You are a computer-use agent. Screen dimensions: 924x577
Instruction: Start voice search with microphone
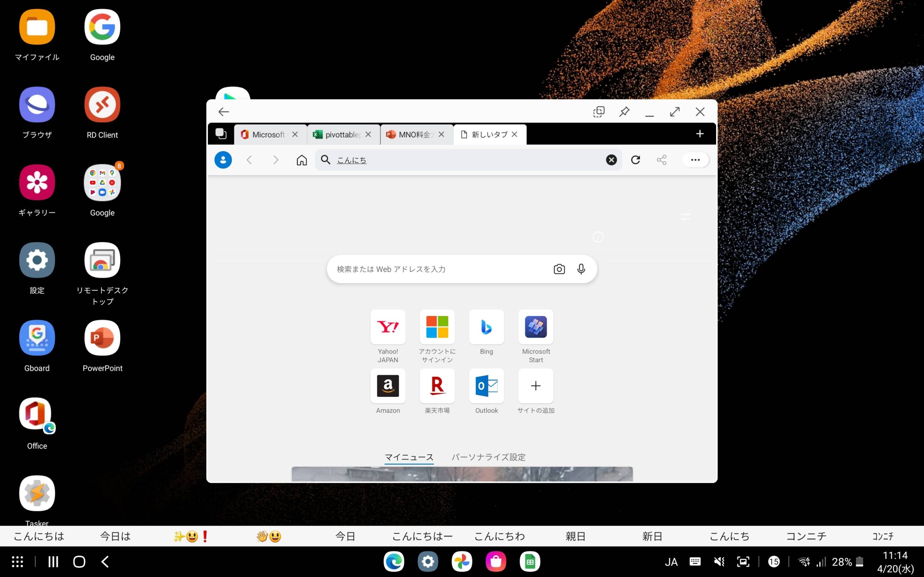[x=581, y=269]
